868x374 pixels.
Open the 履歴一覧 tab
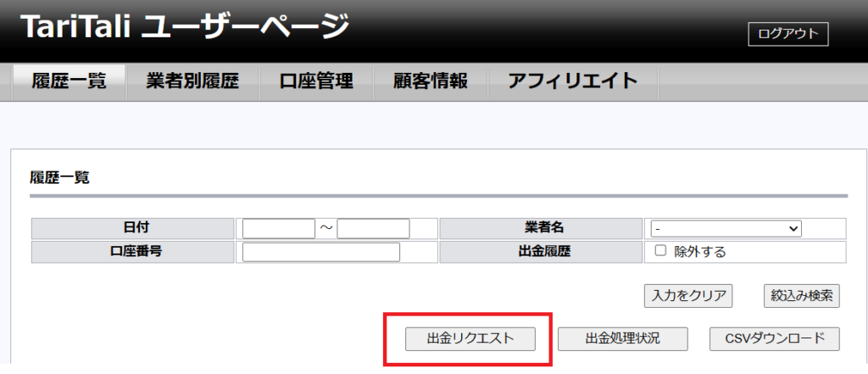coord(70,82)
